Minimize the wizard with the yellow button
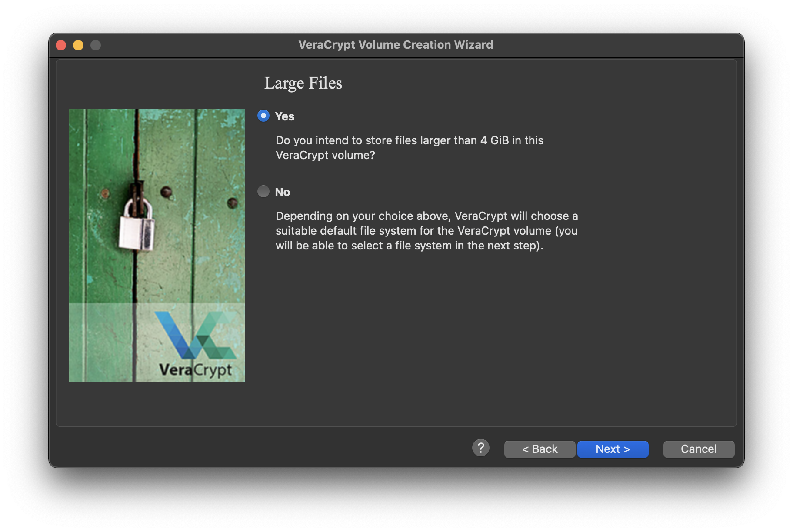 [78, 45]
